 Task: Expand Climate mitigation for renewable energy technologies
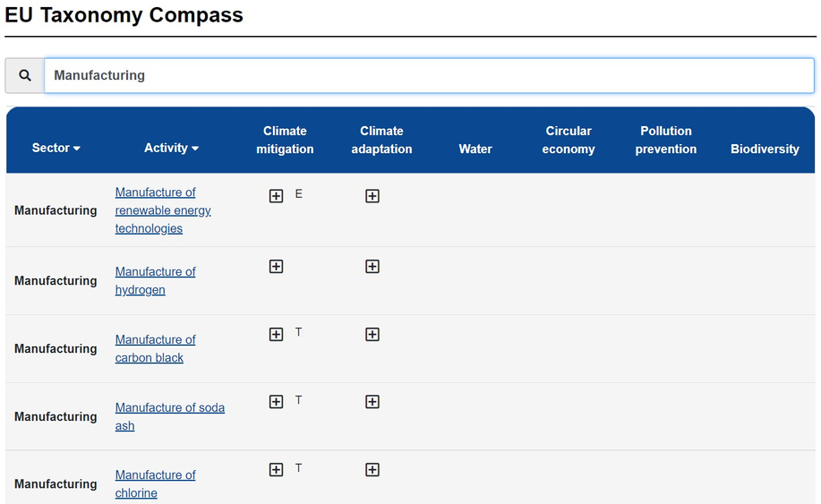click(277, 196)
